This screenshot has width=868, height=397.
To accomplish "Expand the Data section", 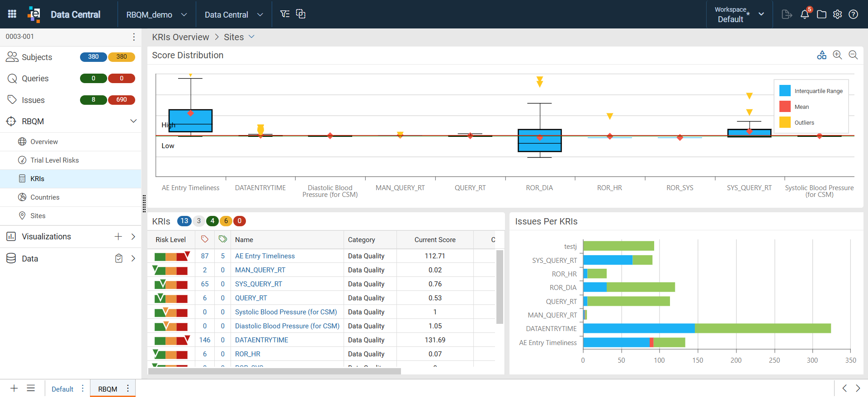I will pos(133,258).
